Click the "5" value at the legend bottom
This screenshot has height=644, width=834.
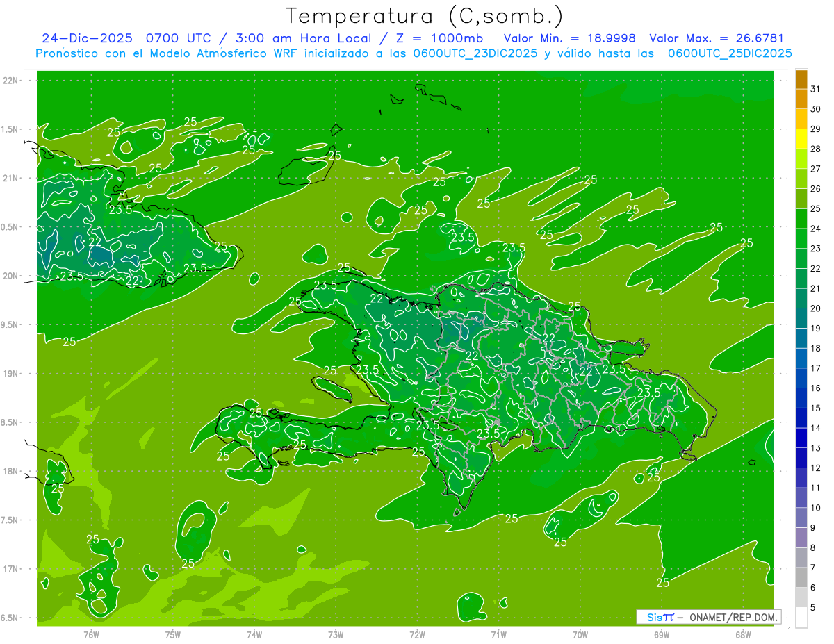pyautogui.click(x=813, y=608)
